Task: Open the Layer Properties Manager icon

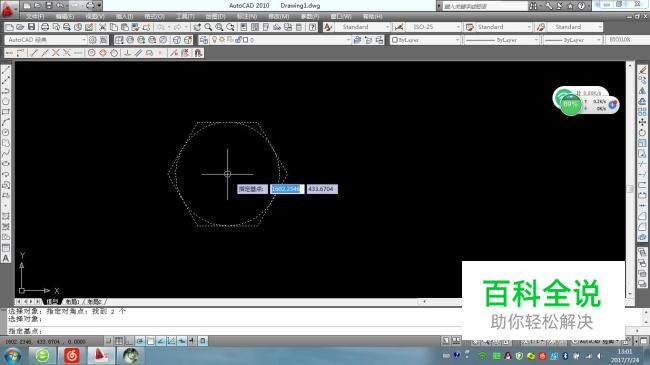Action: click(x=204, y=40)
